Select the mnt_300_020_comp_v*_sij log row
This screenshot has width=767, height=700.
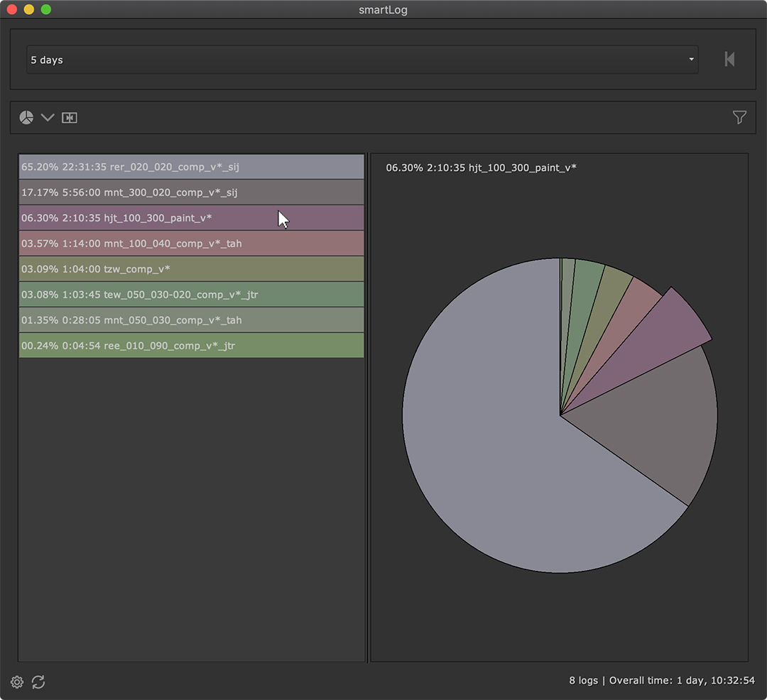[191, 192]
